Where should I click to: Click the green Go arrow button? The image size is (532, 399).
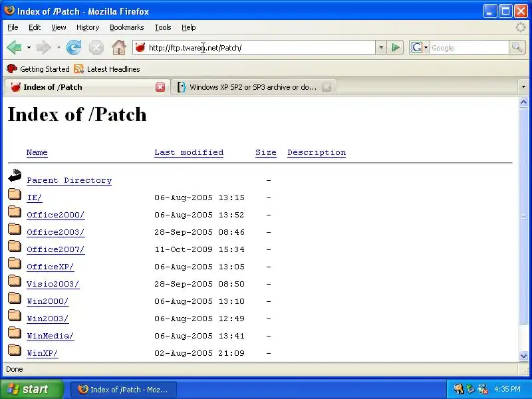coord(396,47)
